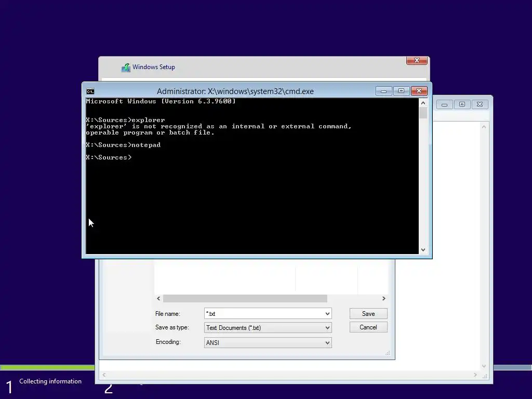The height and width of the screenshot is (399, 532).
Task: Click the 'Windows Setup' title text
Action: [154, 67]
